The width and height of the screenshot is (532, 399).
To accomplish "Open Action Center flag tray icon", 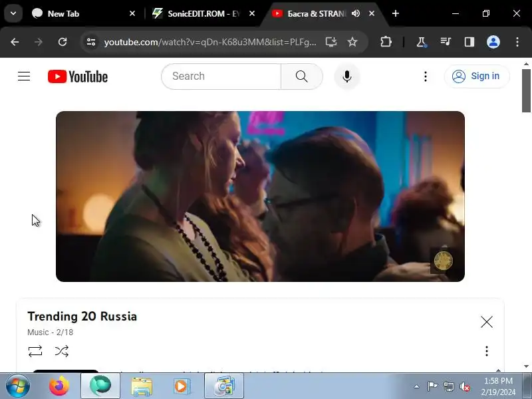I will (432, 386).
